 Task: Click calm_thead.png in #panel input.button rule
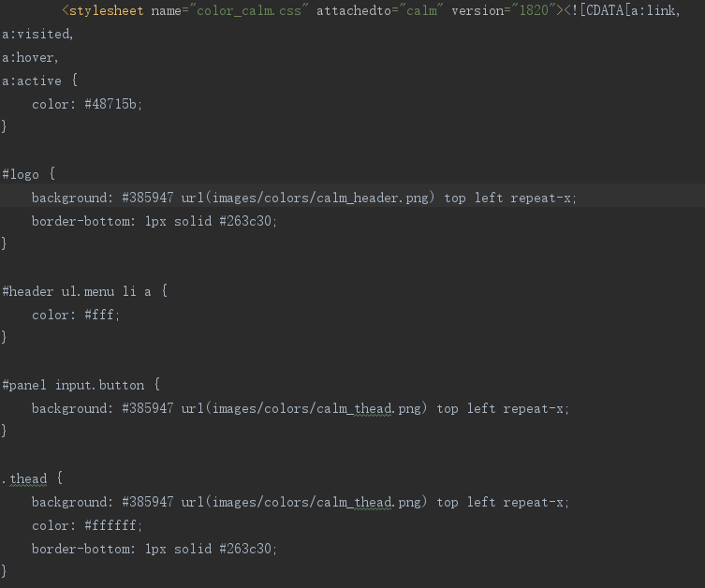click(369, 408)
